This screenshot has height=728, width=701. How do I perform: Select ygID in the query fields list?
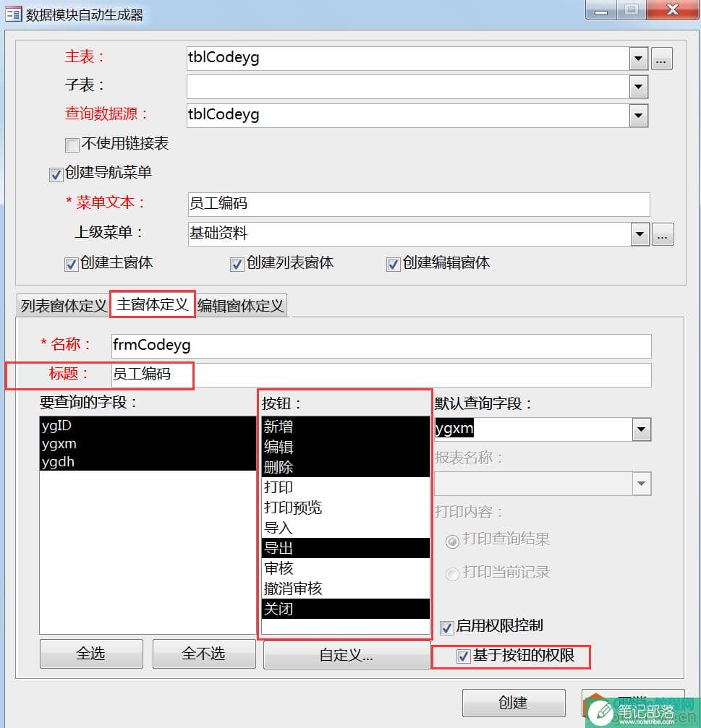[148, 425]
